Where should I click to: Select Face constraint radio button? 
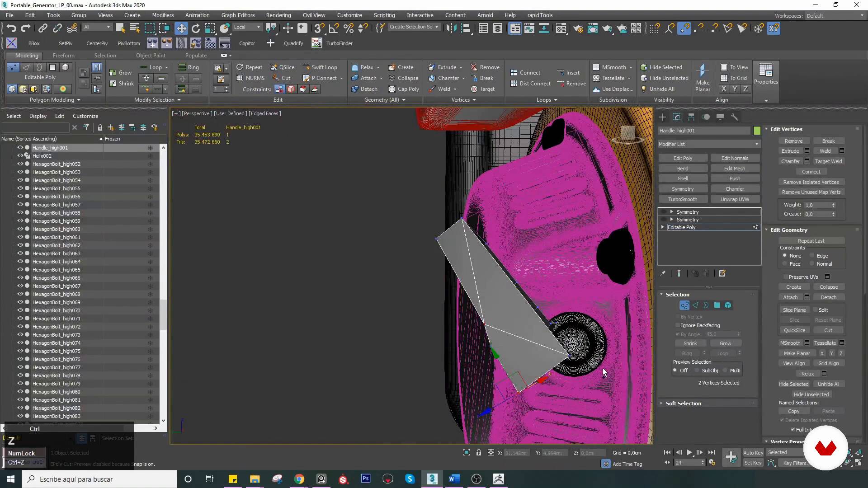coord(785,264)
